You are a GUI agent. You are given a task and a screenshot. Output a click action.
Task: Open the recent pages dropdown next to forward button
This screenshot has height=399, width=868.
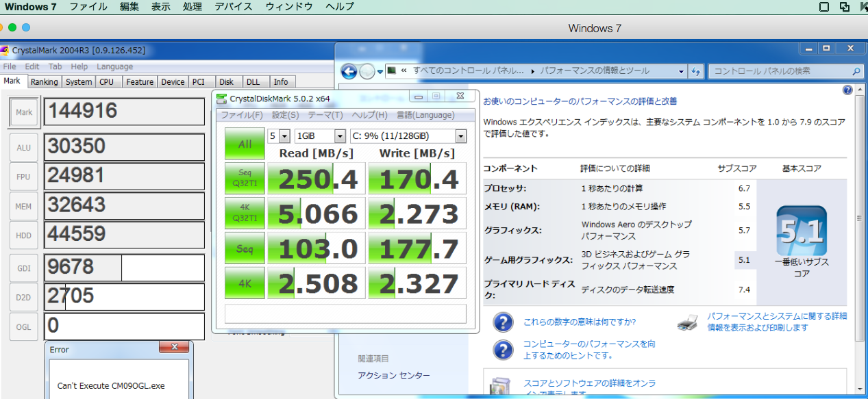[380, 71]
